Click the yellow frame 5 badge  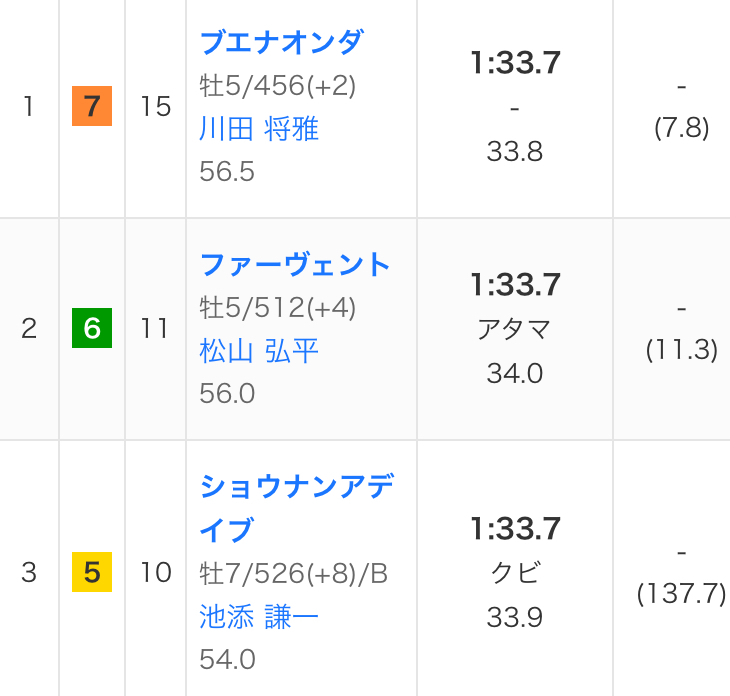(x=92, y=573)
